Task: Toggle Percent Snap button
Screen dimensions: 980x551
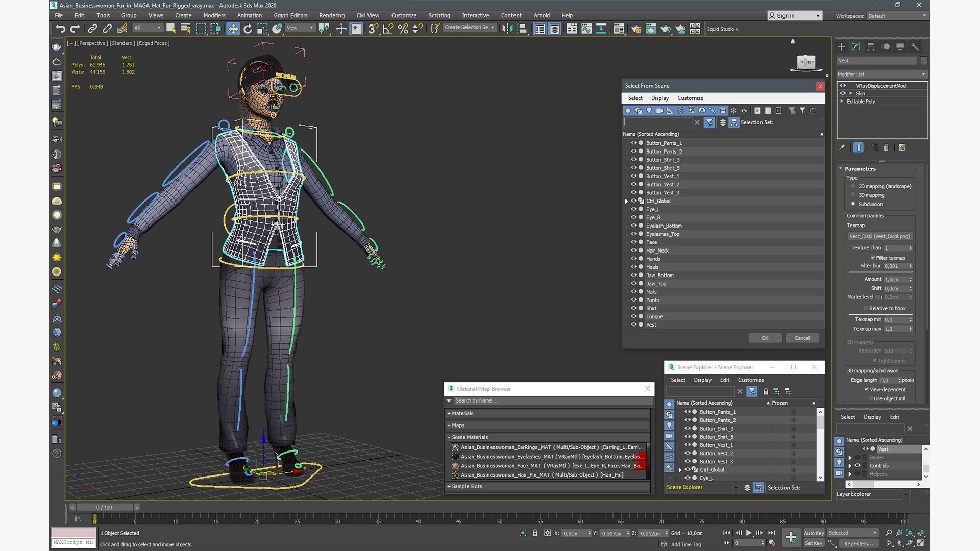Action: [403, 29]
